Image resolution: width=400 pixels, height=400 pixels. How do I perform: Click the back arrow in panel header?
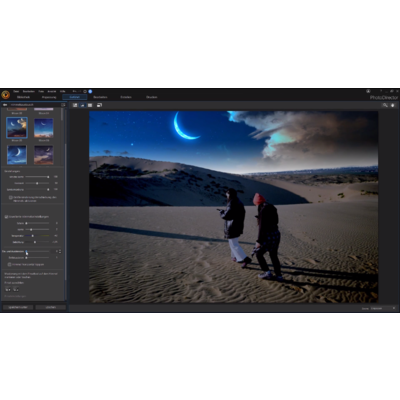(5, 105)
